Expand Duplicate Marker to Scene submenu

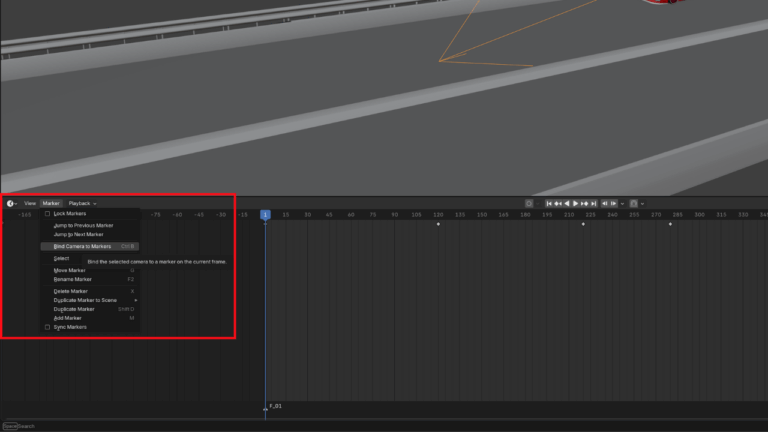[x=90, y=300]
